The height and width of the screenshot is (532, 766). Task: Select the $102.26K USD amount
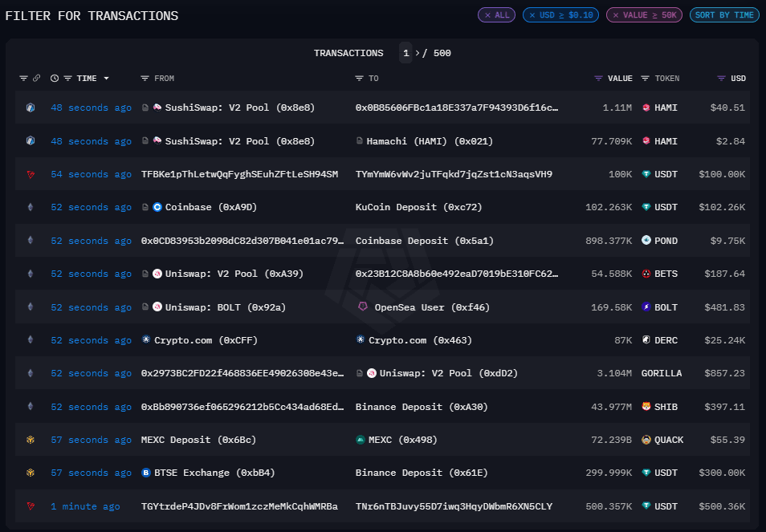coord(722,207)
